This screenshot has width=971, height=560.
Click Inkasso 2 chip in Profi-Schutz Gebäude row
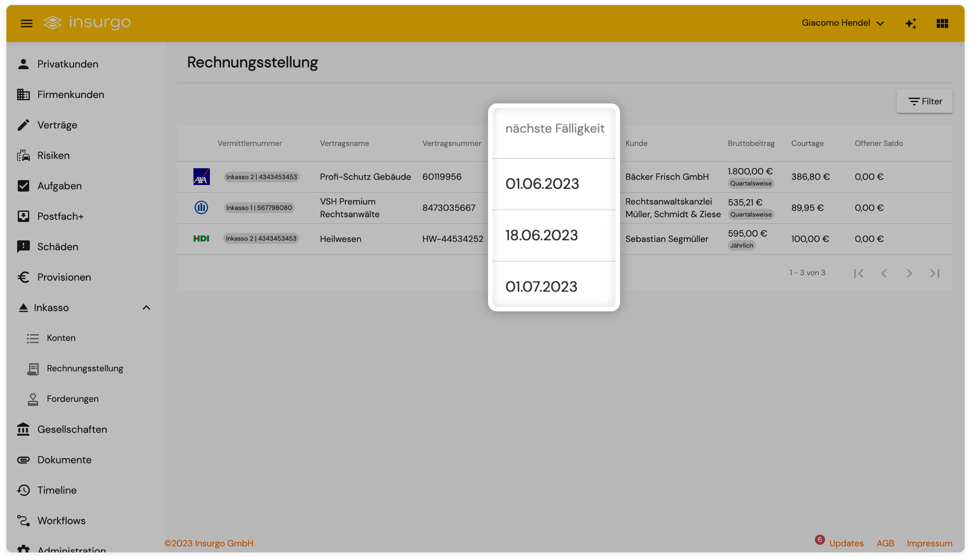pos(262,177)
